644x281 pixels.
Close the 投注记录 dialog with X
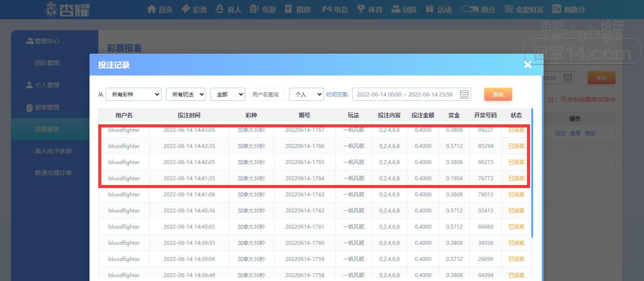point(528,65)
